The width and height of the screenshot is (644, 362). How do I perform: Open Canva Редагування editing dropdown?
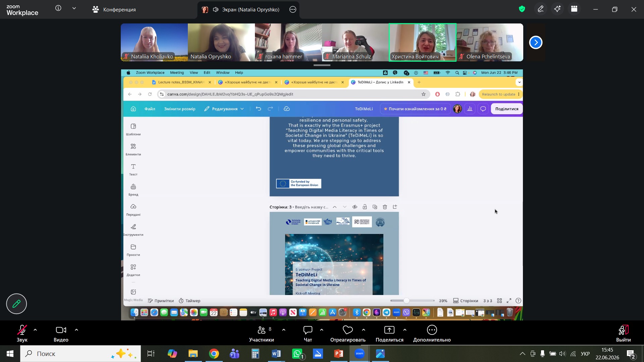tap(224, 109)
